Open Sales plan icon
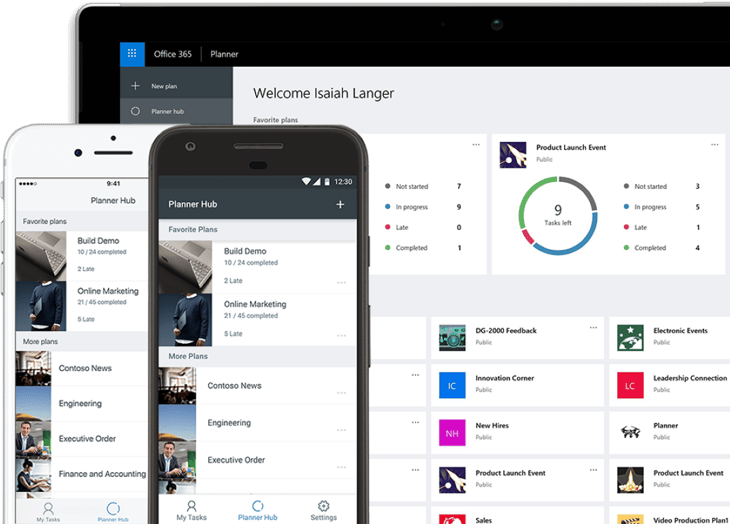Screen dimensions: 730x524 click(x=452, y=519)
